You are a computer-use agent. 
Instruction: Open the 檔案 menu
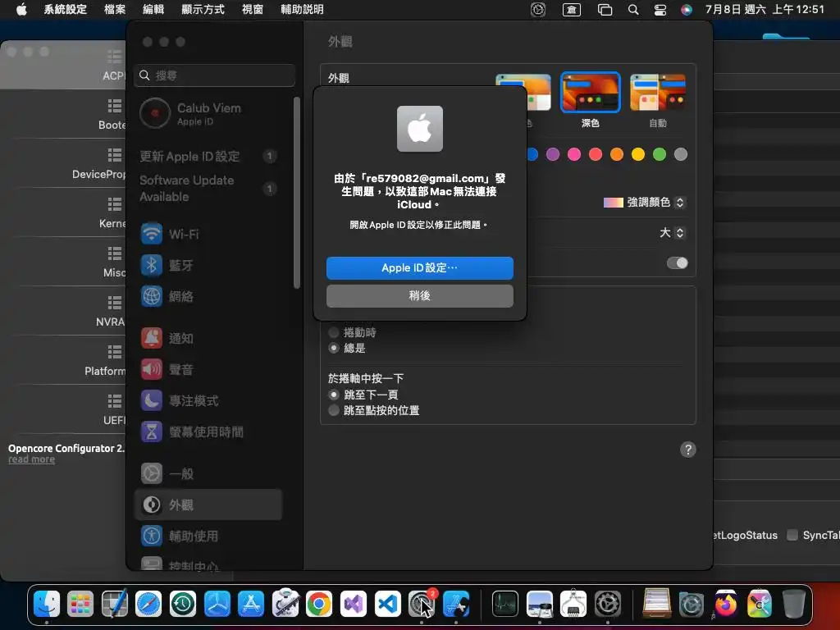tap(115, 9)
